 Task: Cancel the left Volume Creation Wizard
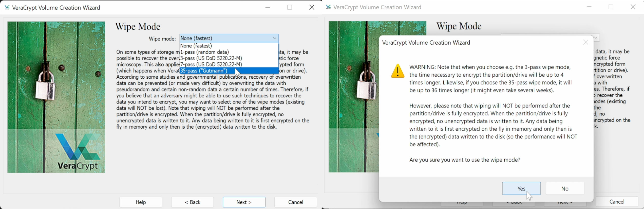296,202
